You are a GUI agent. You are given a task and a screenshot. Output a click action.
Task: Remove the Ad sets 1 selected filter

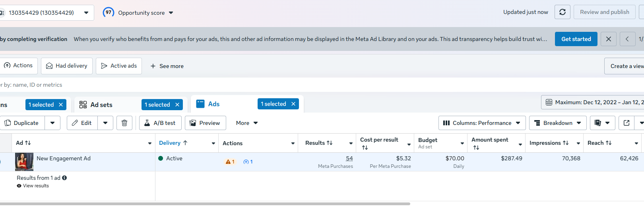pyautogui.click(x=177, y=105)
